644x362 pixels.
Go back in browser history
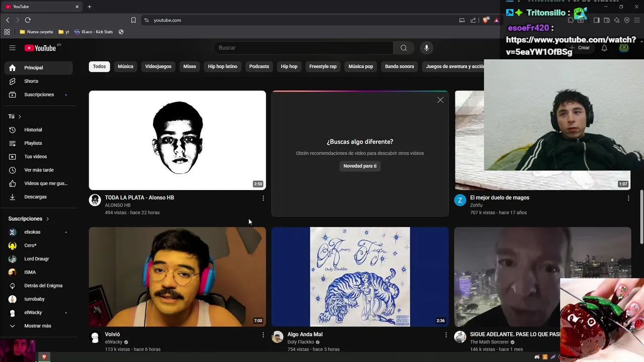point(8,20)
